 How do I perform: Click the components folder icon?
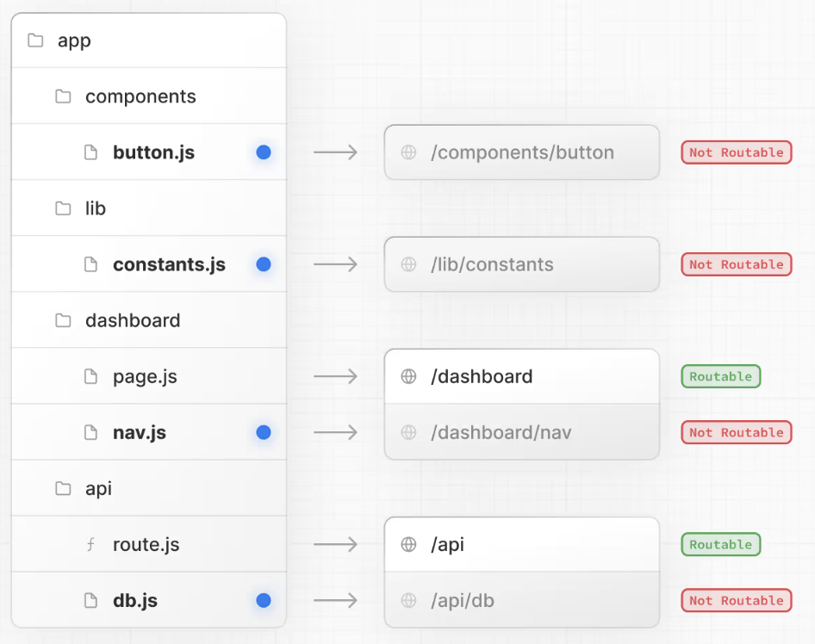point(63,96)
